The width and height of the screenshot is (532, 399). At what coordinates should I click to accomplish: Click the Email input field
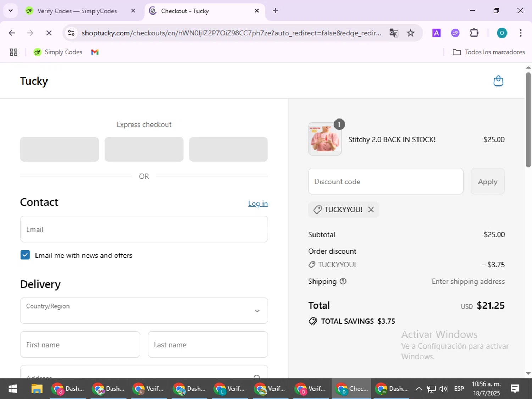pyautogui.click(x=144, y=229)
